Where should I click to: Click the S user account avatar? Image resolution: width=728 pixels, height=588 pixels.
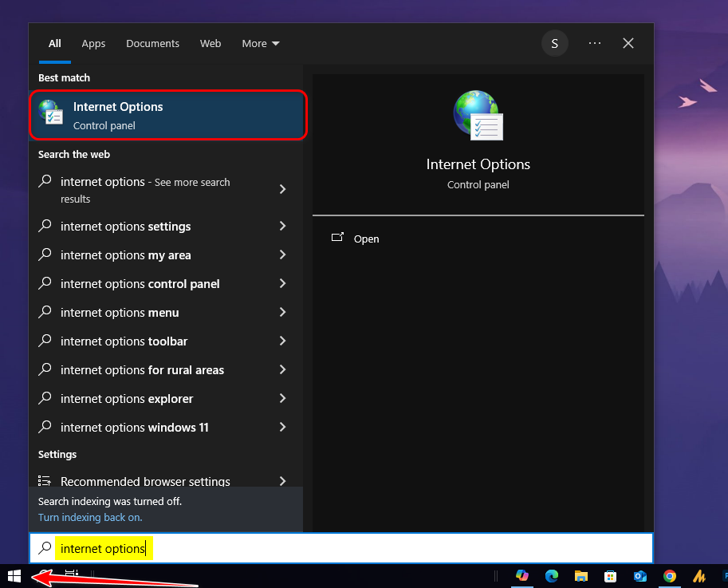555,44
